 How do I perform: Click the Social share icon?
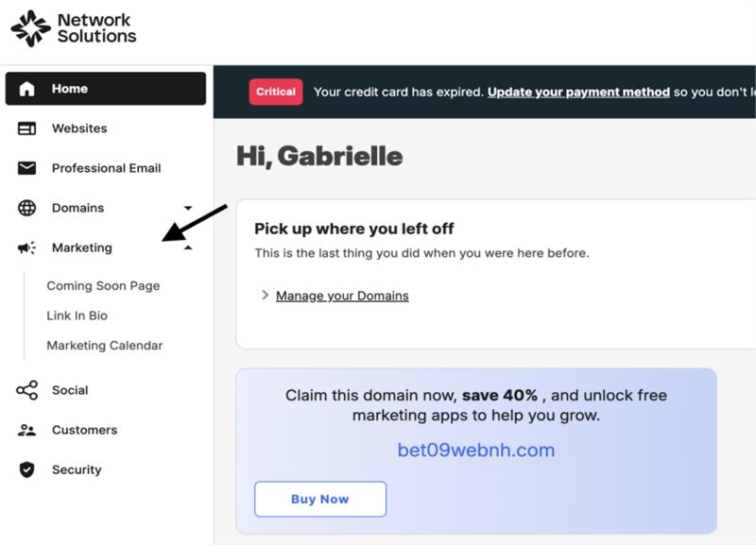pos(26,390)
